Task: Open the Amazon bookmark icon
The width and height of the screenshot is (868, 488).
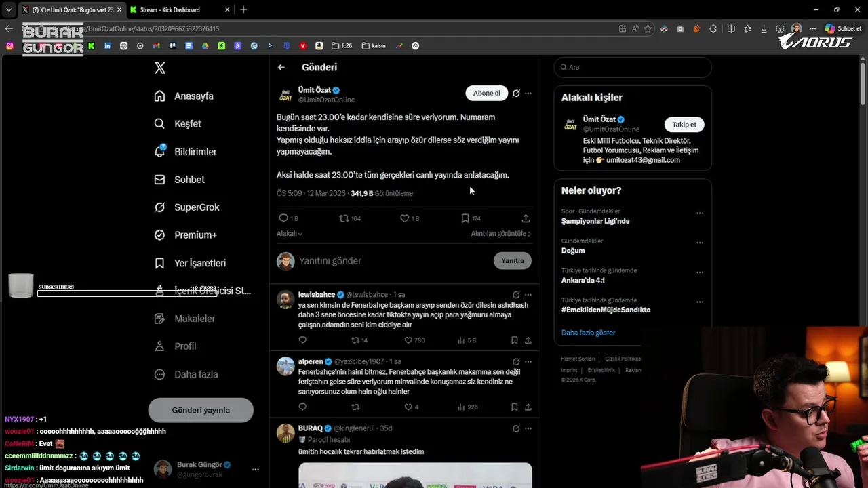Action: (319, 46)
